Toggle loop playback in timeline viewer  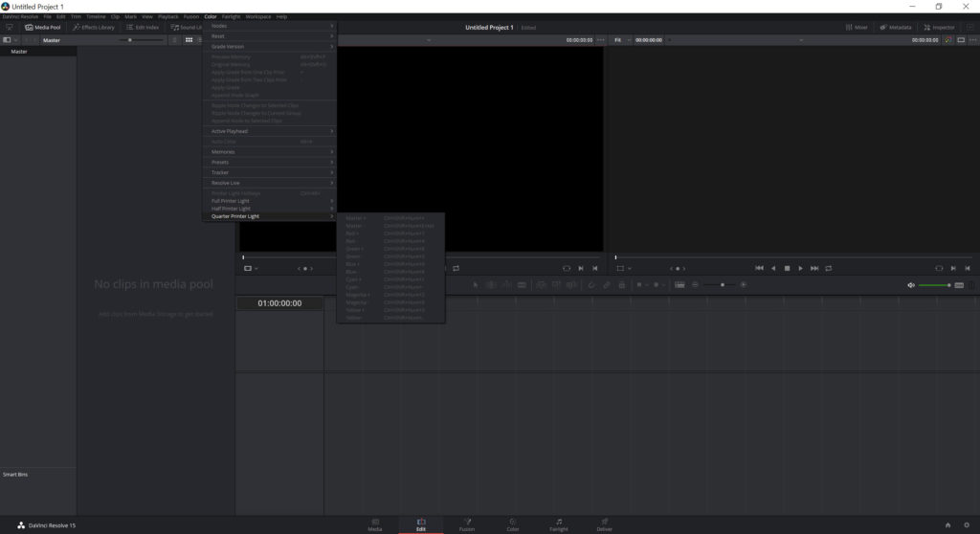[x=829, y=268]
